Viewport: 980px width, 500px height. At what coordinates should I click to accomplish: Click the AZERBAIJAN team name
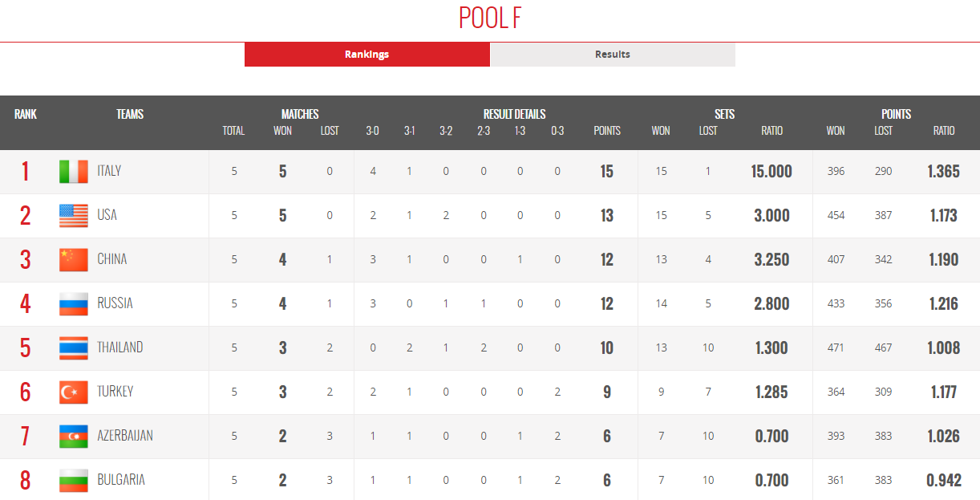[125, 436]
